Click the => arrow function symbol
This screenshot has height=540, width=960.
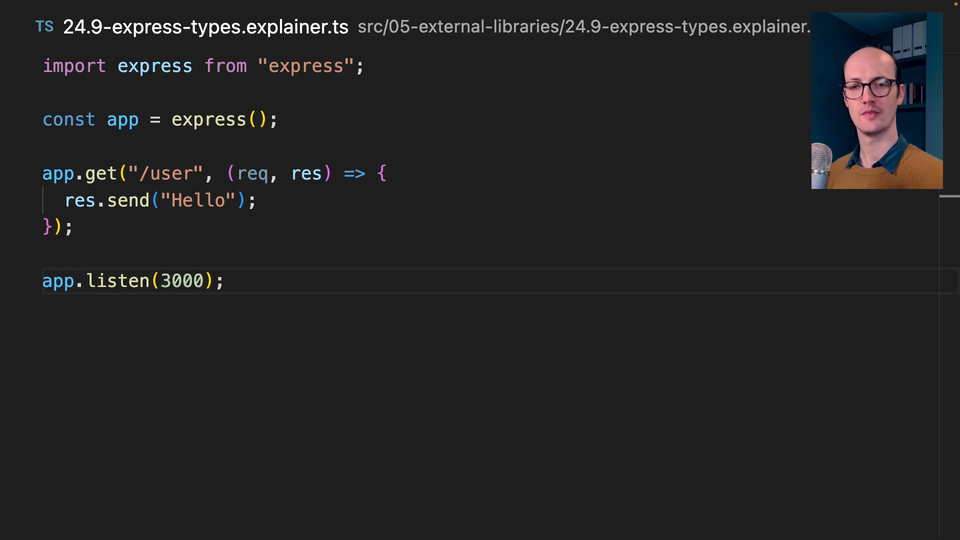pos(355,174)
